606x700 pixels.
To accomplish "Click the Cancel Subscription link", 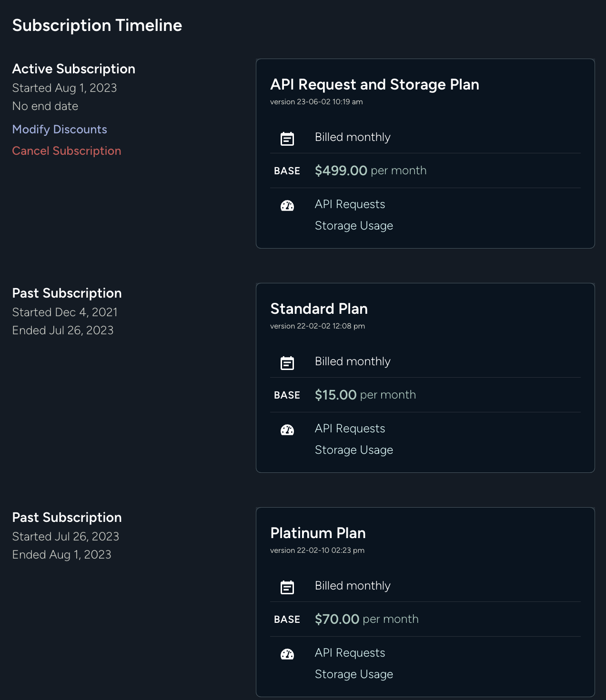I will pyautogui.click(x=67, y=151).
